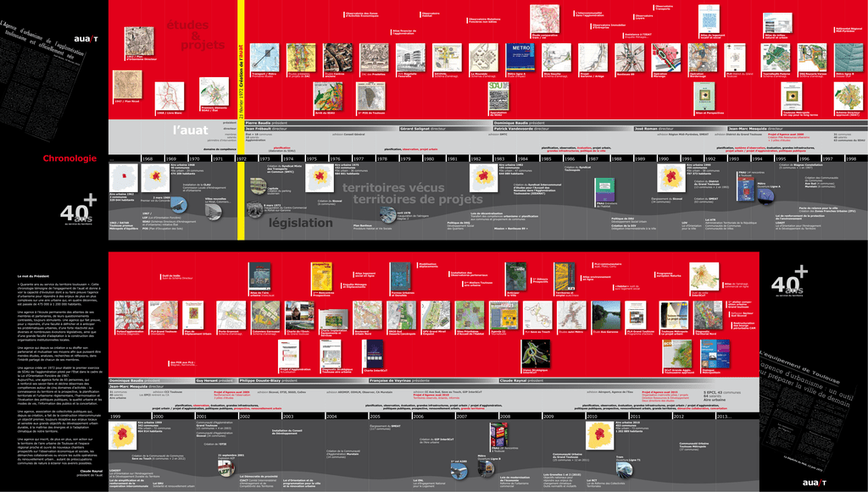Open the blue METRO ligne A cover
Viewport: 868px width, 492px height.
(520, 58)
